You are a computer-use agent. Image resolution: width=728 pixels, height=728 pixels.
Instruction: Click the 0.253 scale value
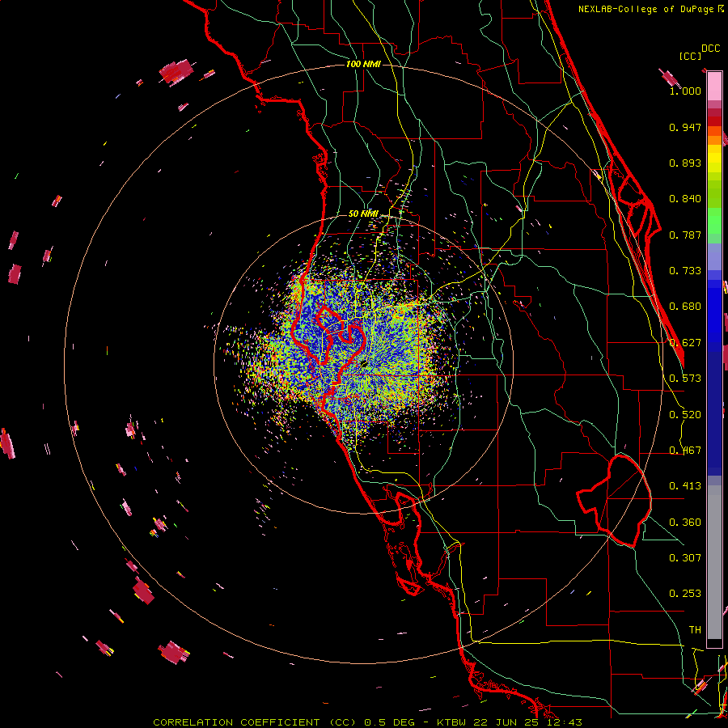pyautogui.click(x=685, y=594)
